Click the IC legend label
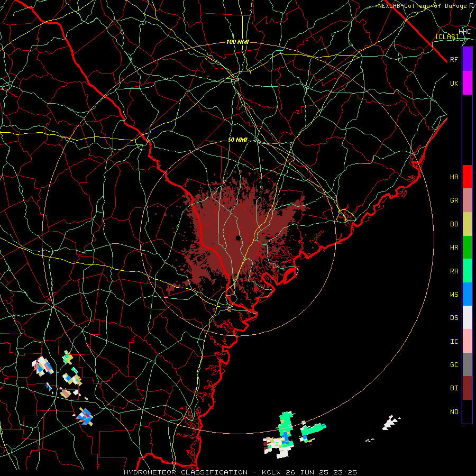 click(454, 342)
